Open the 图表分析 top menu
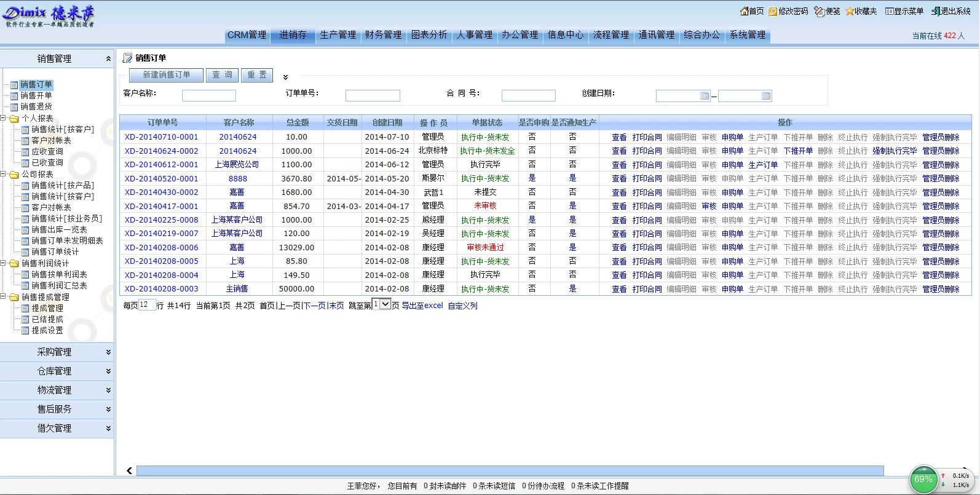The width and height of the screenshot is (980, 495). click(429, 35)
